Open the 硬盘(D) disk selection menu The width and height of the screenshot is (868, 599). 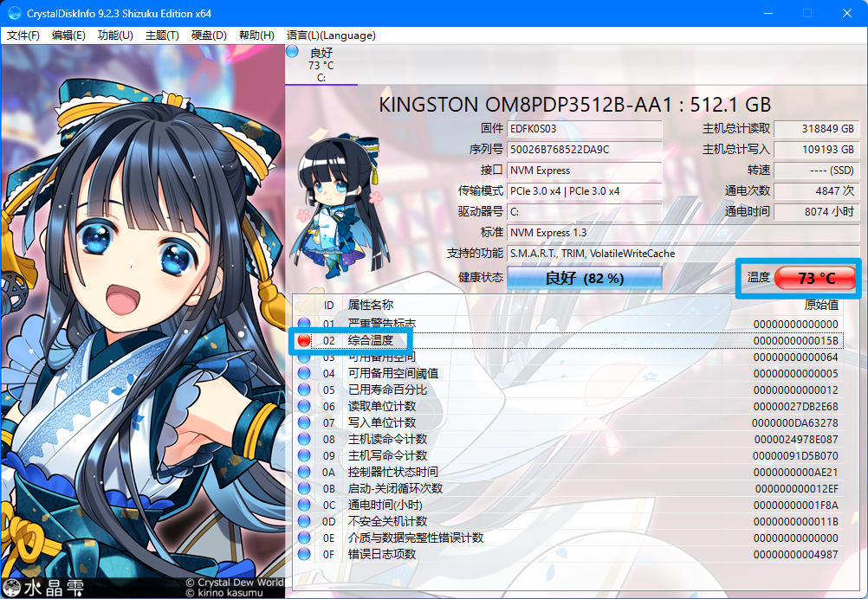208,35
